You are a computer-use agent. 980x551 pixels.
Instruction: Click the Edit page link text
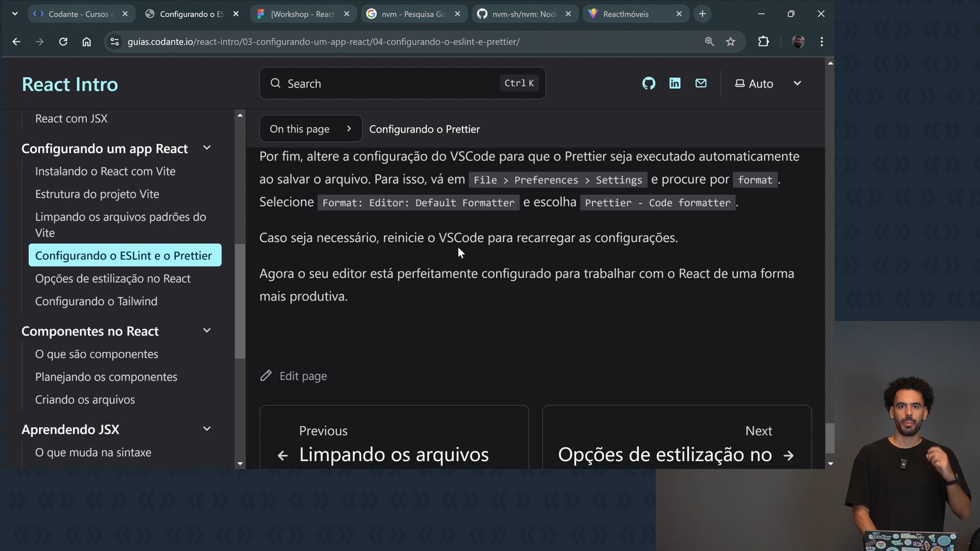(303, 376)
